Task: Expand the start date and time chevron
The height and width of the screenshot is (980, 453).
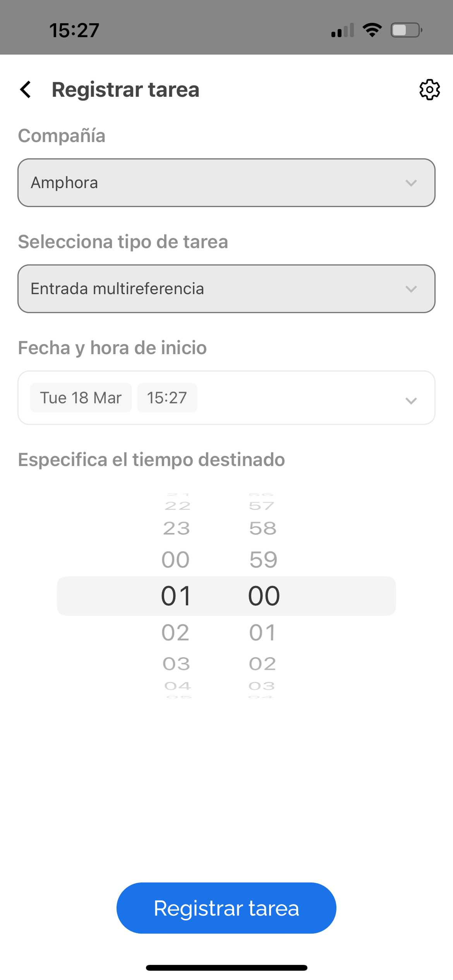Action: [x=411, y=400]
